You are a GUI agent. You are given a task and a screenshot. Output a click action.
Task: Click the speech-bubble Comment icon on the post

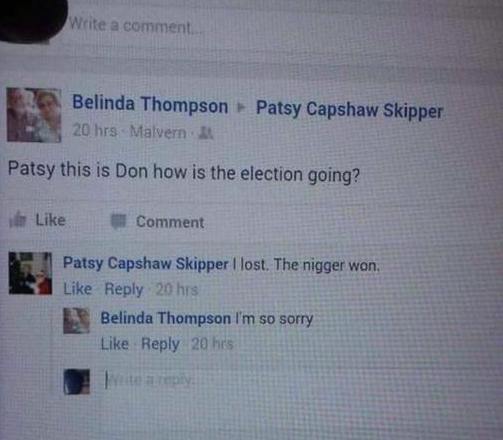pyautogui.click(x=119, y=221)
